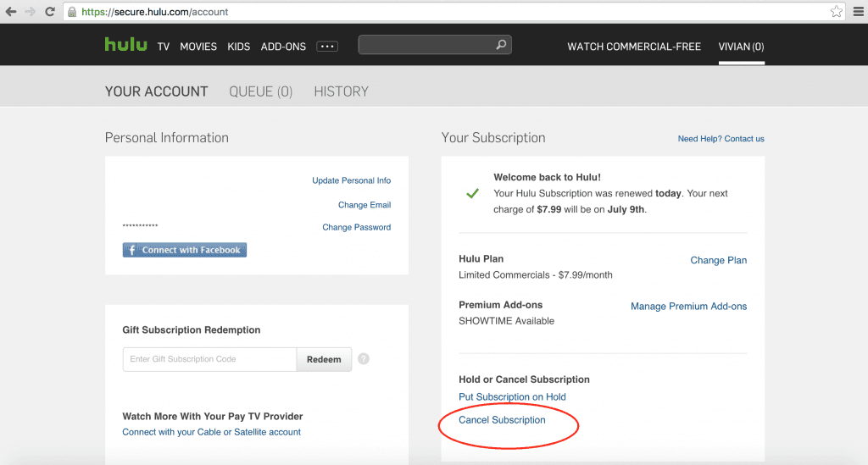
Task: Open the KIDS navigation item
Action: click(238, 47)
